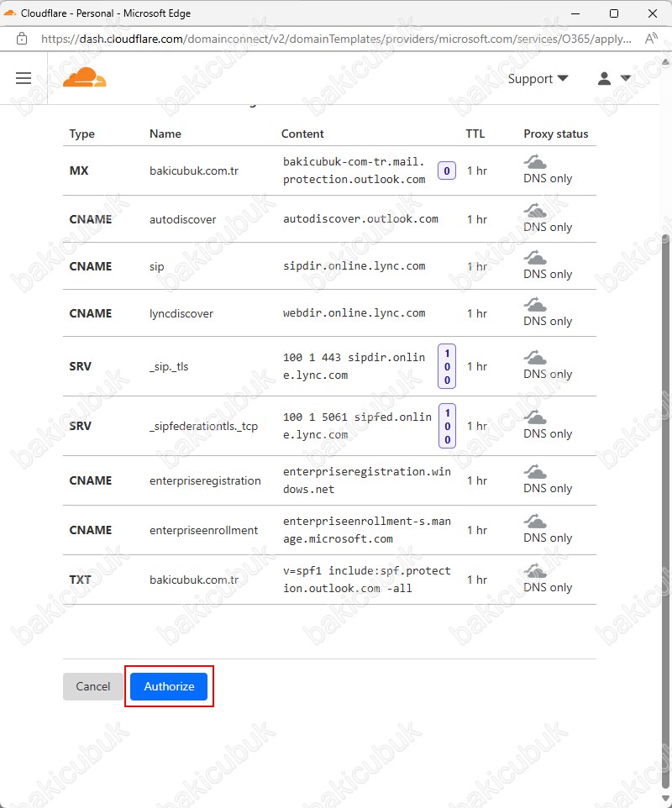Click the _sipfederationtls._tcp name cell

point(203,426)
